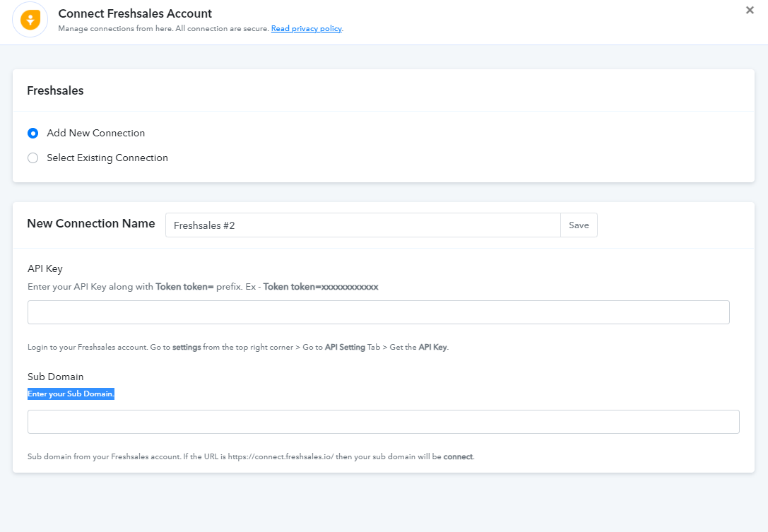Click the Freshsales app logo icon
Screen dimensions: 768x532
pos(30,20)
